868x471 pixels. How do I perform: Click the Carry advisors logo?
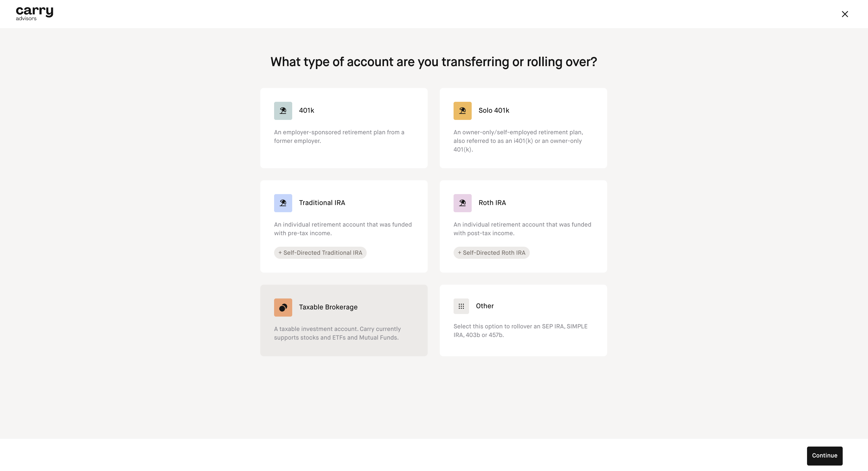point(35,14)
